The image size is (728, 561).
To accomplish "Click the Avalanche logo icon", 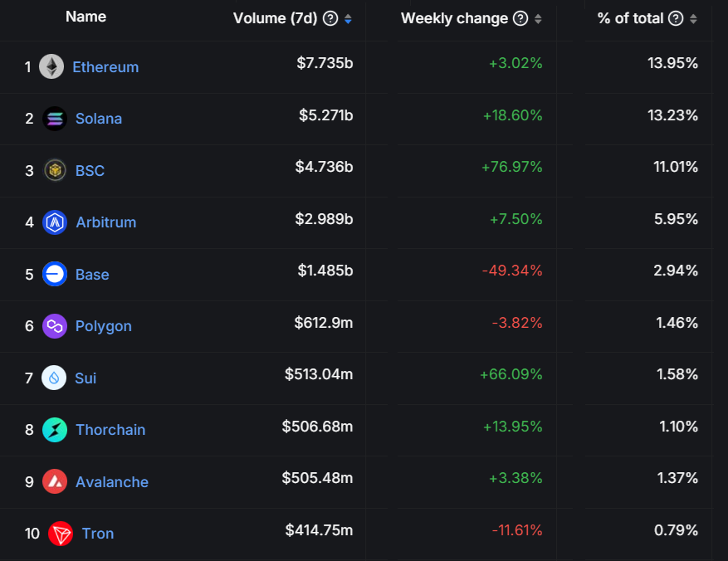I will 55,481.
